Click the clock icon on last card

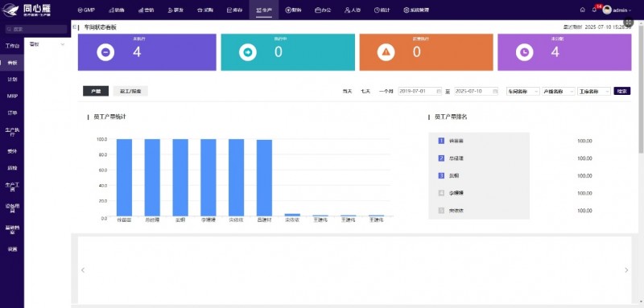525,52
